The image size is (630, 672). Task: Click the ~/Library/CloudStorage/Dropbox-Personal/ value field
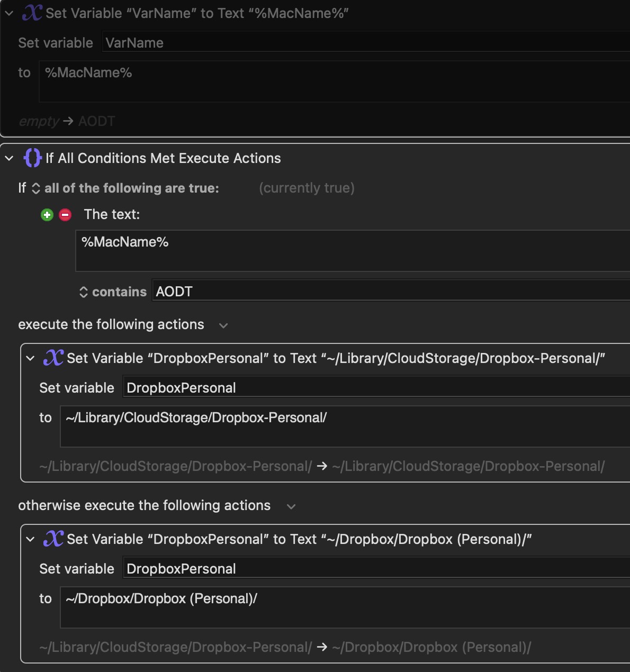(345, 426)
